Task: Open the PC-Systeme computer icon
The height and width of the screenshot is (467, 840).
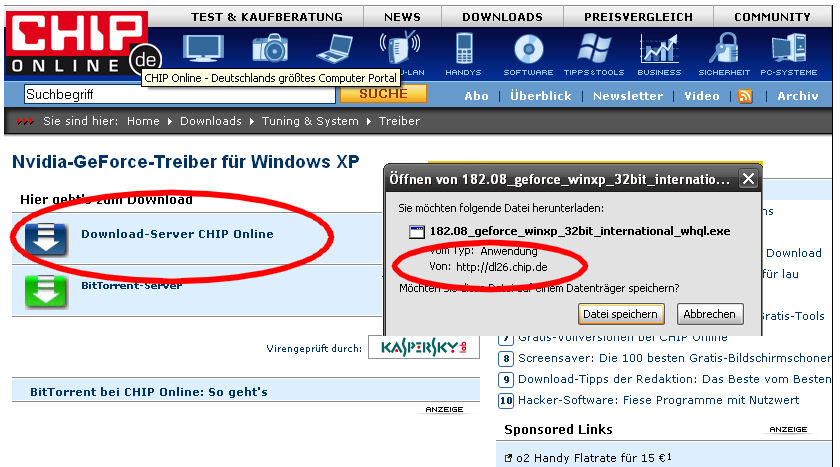Action: [x=789, y=49]
